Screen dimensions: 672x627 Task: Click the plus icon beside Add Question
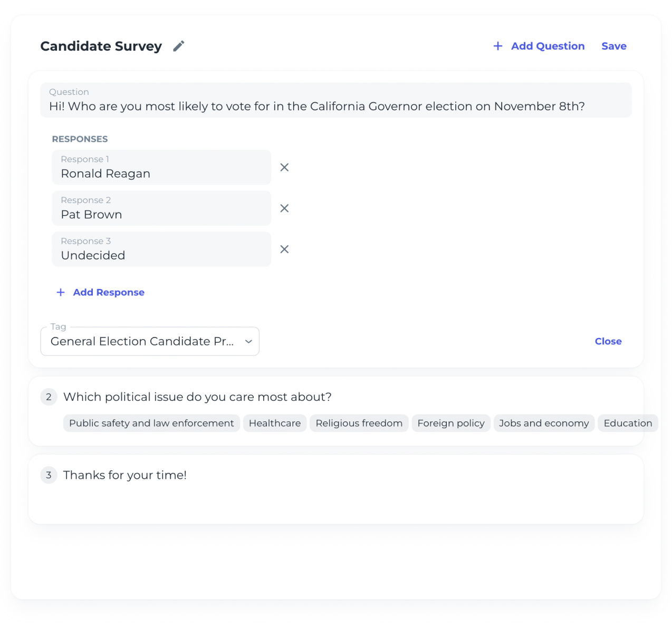497,46
